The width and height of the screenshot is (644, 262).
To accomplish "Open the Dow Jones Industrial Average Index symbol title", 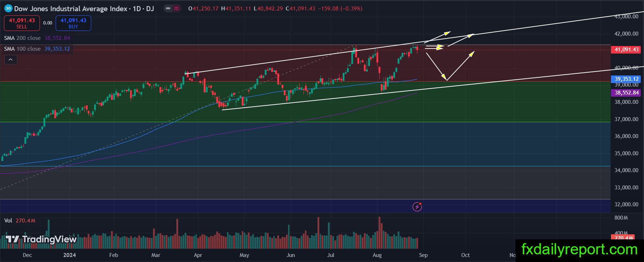I will point(71,9).
